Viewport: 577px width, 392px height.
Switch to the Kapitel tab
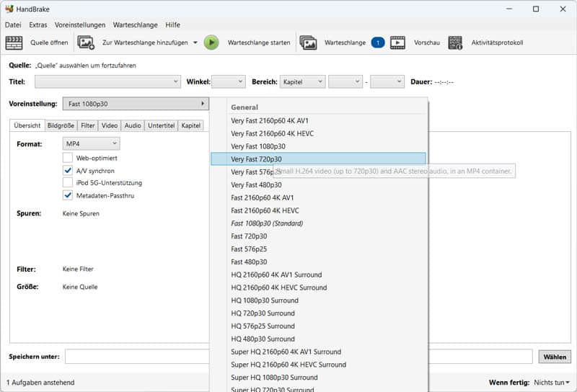pos(191,125)
